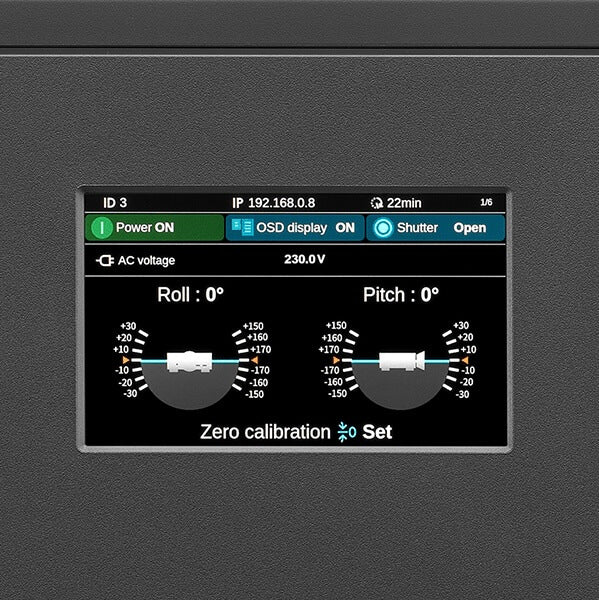599x600 pixels.
Task: Click the projector image in Roll gauge
Action: [189, 361]
